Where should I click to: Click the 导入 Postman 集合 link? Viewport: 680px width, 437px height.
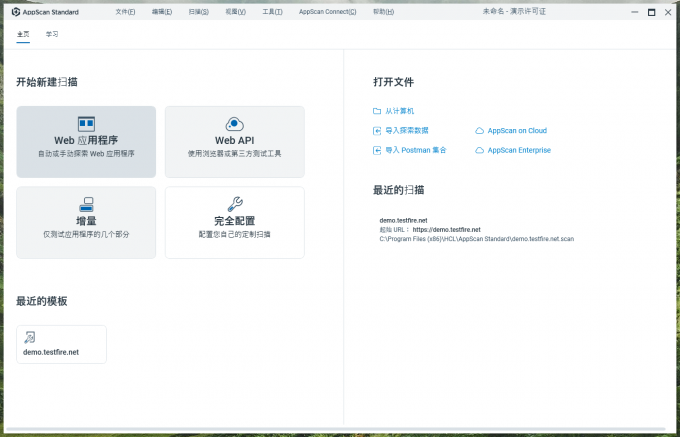[415, 150]
